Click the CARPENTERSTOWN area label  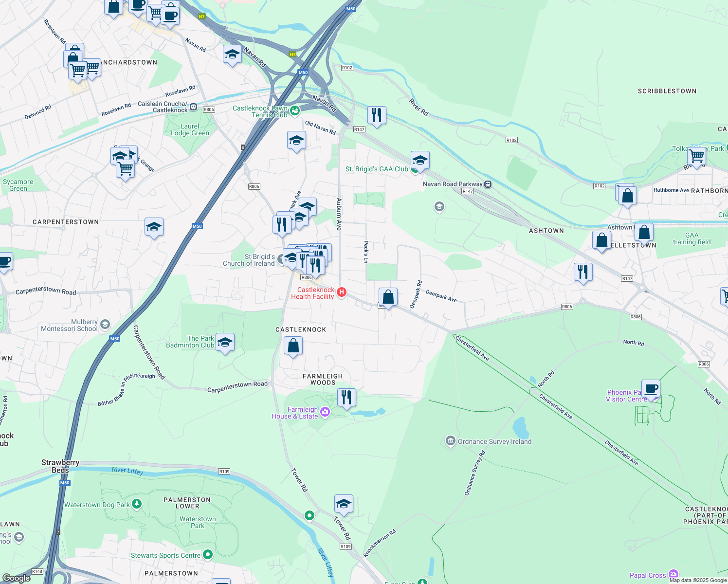click(66, 222)
